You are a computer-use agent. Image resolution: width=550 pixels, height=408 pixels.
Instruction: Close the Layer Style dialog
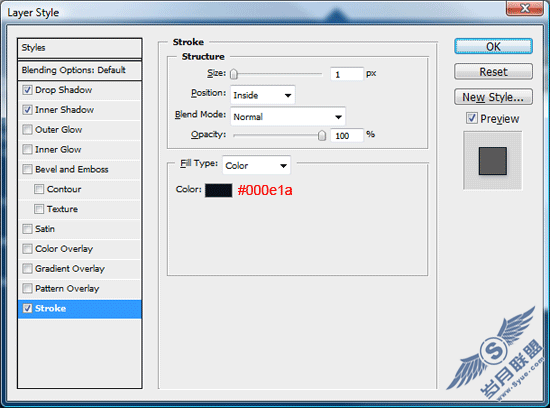tap(525, 8)
